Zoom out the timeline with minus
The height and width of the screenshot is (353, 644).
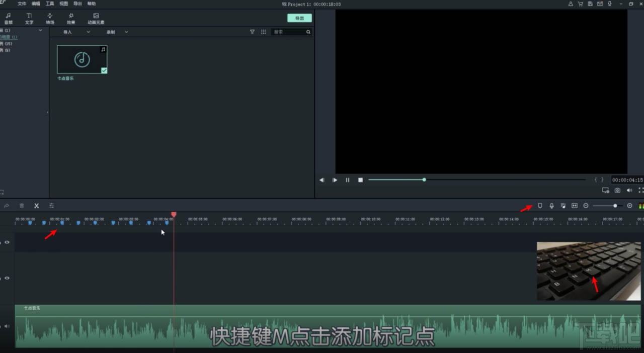tap(586, 206)
